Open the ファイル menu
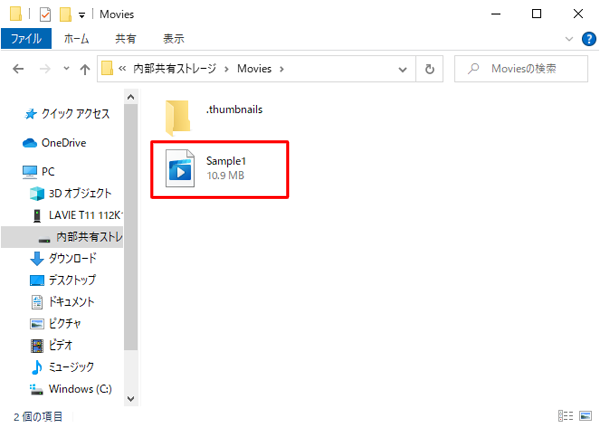 pos(25,39)
